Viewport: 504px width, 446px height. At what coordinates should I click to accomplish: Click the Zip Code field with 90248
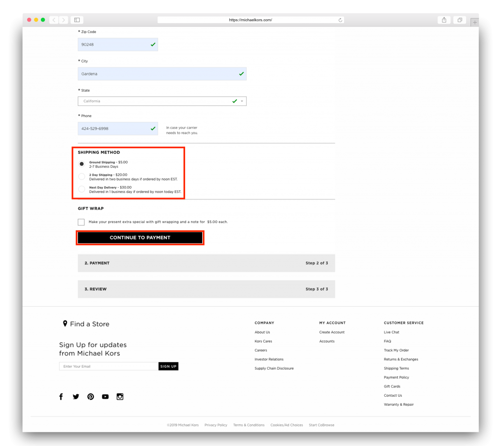point(118,44)
